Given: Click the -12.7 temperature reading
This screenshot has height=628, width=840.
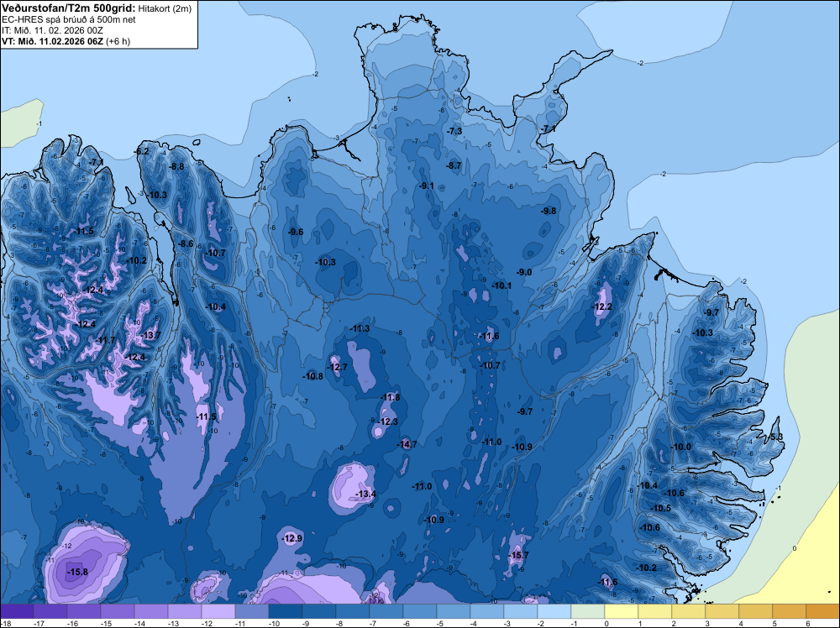Looking at the screenshot, I should click(337, 367).
